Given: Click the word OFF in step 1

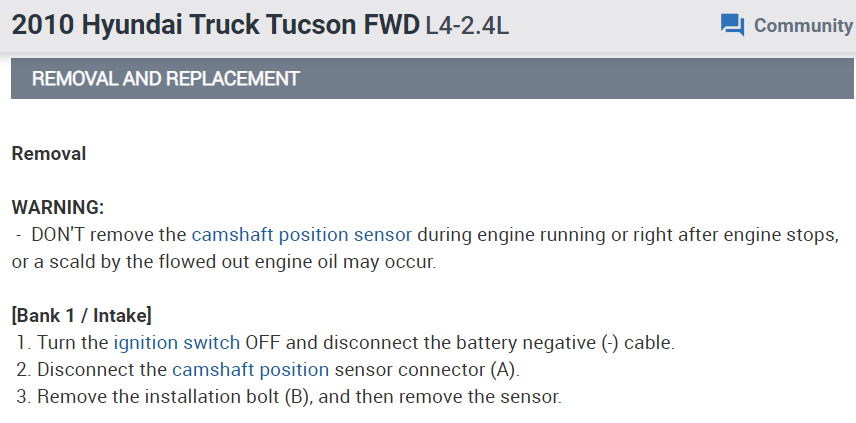Looking at the screenshot, I should 263,343.
